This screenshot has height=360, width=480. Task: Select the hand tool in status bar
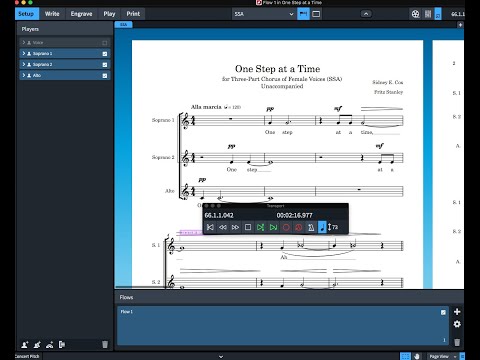click(416, 356)
